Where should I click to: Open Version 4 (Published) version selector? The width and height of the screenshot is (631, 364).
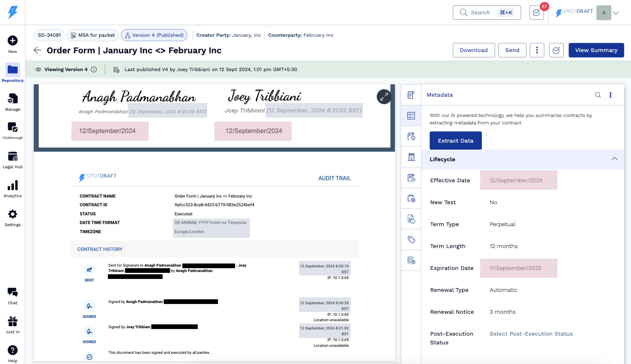click(154, 35)
